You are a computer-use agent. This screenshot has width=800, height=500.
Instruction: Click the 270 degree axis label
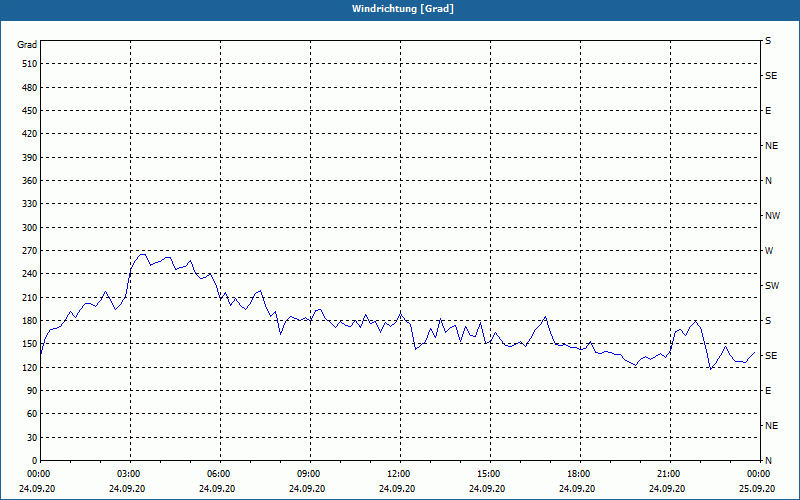(x=30, y=251)
